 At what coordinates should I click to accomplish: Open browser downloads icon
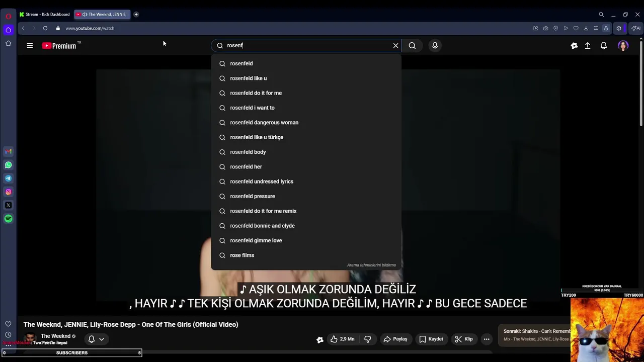[586, 28]
